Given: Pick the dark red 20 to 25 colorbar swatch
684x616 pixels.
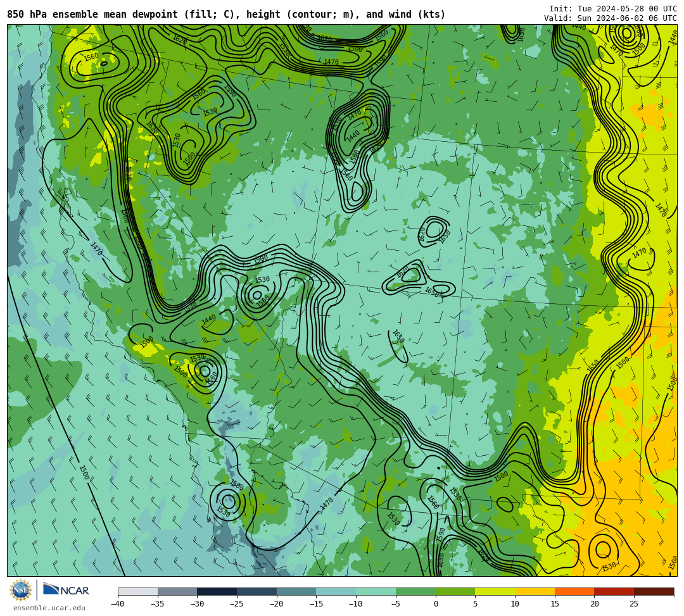Looking at the screenshot, I should click(x=614, y=591).
